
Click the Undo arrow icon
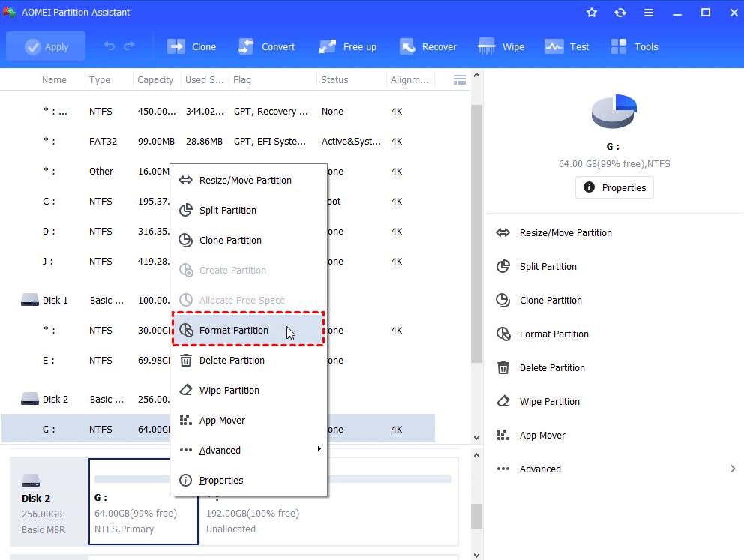109,46
